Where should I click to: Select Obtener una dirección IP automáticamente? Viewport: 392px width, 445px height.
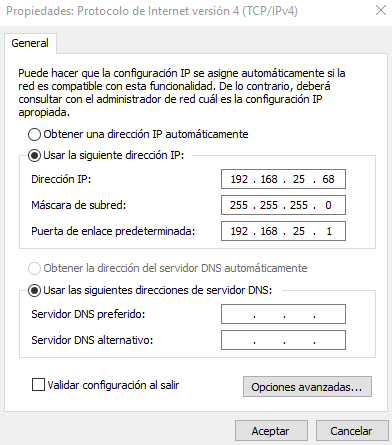click(x=34, y=135)
